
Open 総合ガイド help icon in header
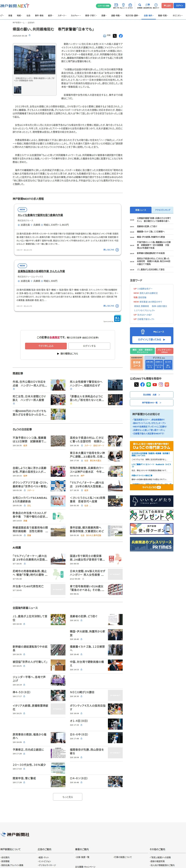pos(156,6)
